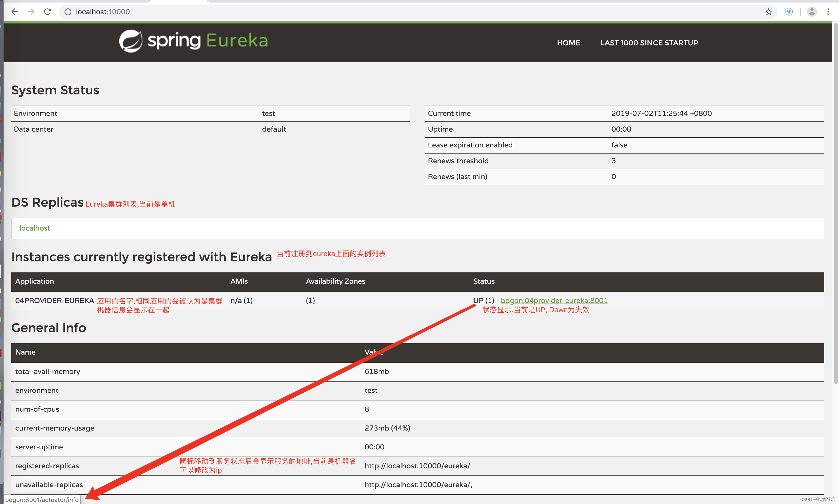The width and height of the screenshot is (839, 504).
Task: Click the DS Replicas heading
Action: pyautogui.click(x=47, y=203)
